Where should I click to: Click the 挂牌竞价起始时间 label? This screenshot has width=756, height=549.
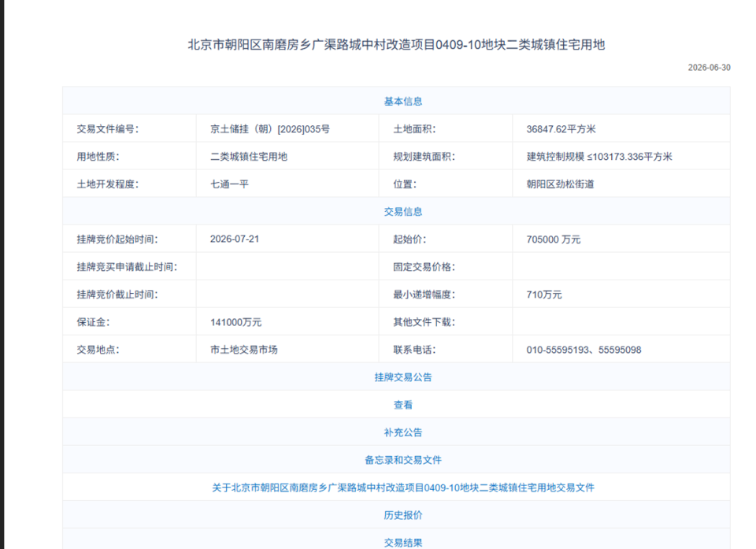(117, 239)
